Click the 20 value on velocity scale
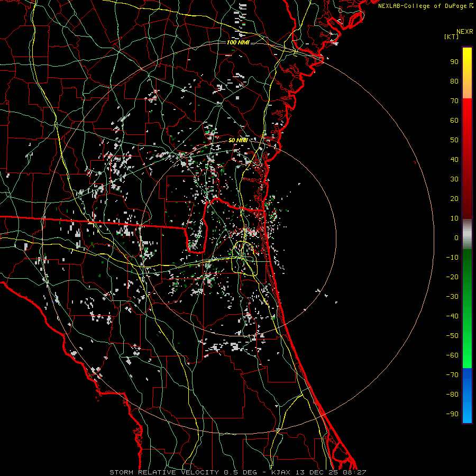Viewport: 476px width, 476px height. (x=454, y=199)
